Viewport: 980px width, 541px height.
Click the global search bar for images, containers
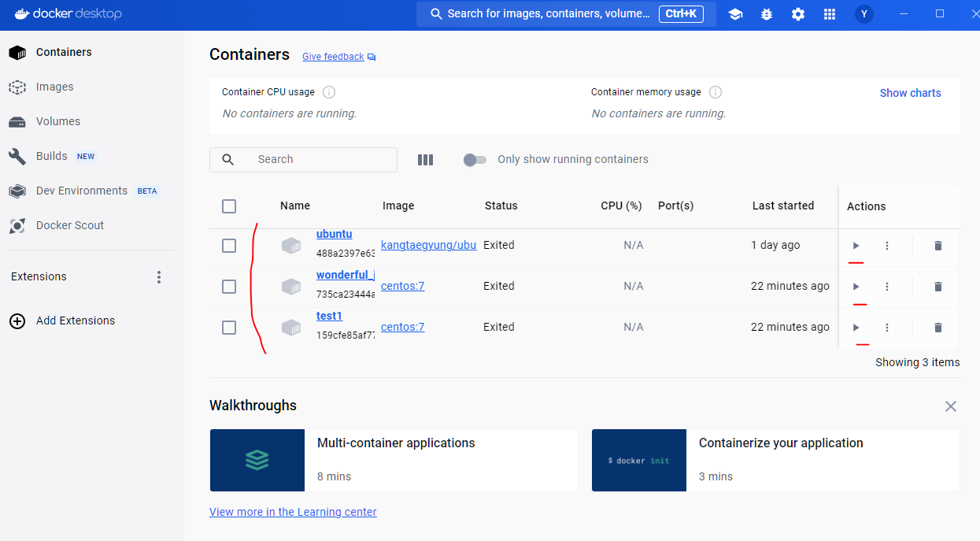tap(567, 14)
